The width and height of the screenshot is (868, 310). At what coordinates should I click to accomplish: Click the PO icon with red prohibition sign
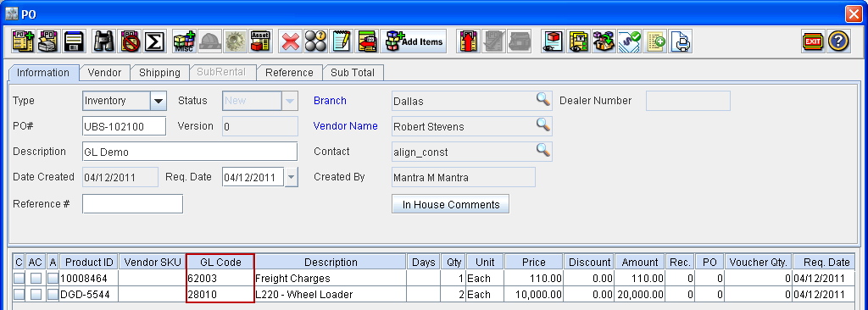coord(130,42)
